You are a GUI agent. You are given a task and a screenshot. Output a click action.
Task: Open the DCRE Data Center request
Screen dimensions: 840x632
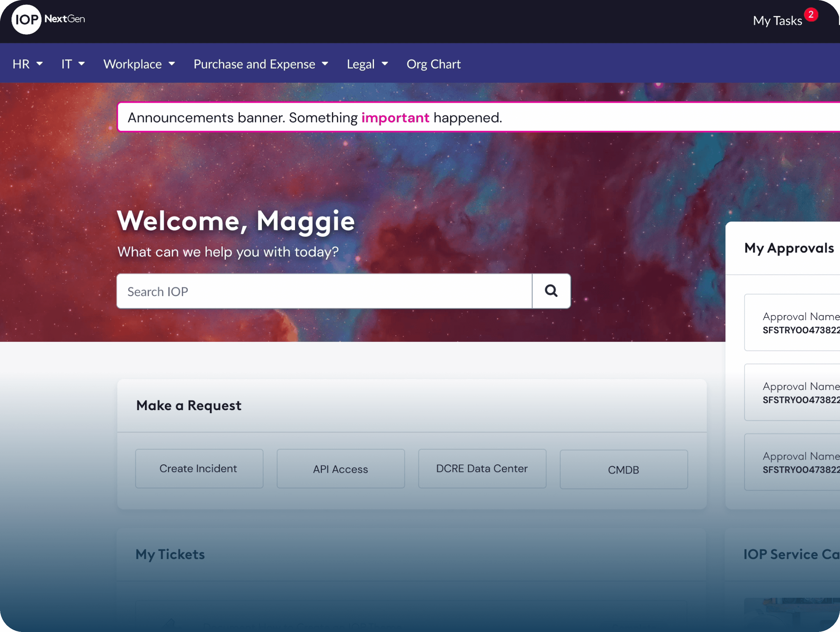[x=482, y=469]
